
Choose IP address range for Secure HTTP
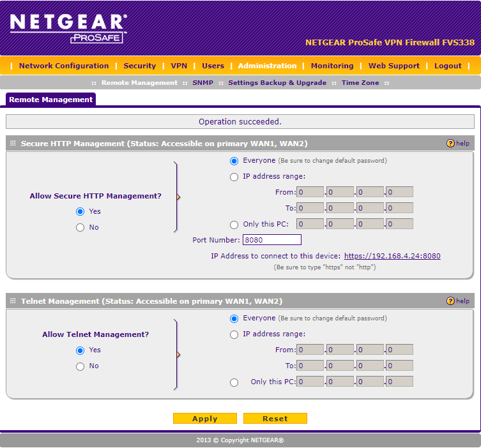[x=234, y=177]
